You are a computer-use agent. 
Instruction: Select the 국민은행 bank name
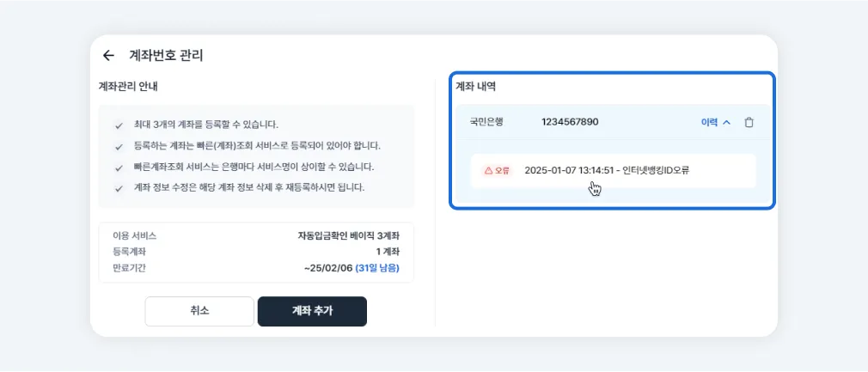coord(486,122)
